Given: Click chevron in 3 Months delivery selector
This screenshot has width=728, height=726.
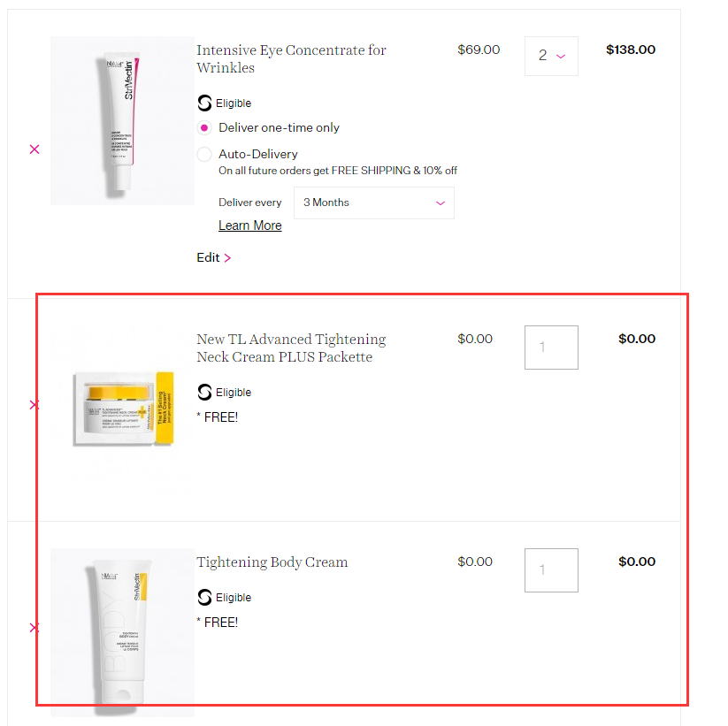Looking at the screenshot, I should pyautogui.click(x=441, y=203).
